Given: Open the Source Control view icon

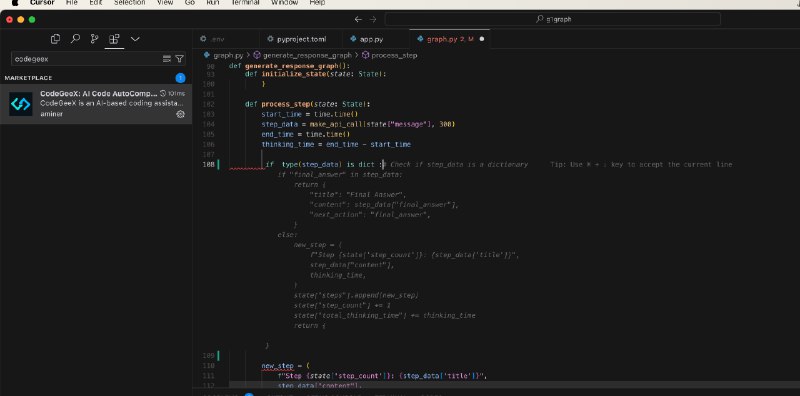Looking at the screenshot, I should click(x=94, y=39).
